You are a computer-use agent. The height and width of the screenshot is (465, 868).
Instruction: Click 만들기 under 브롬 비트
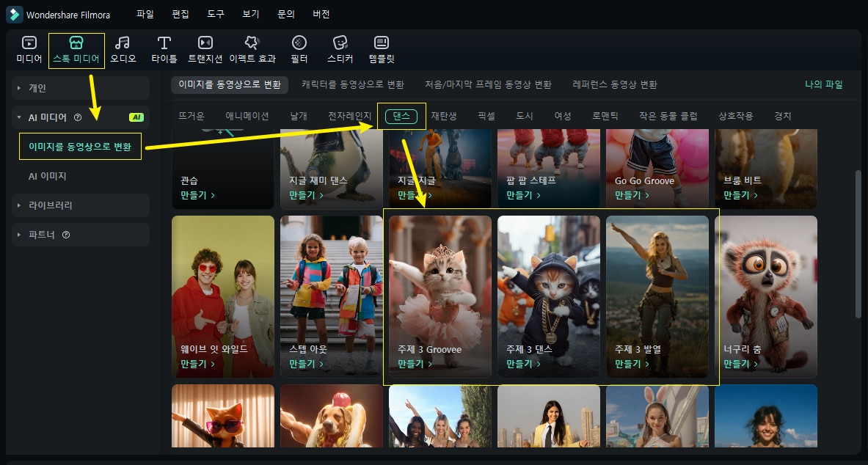click(x=740, y=195)
